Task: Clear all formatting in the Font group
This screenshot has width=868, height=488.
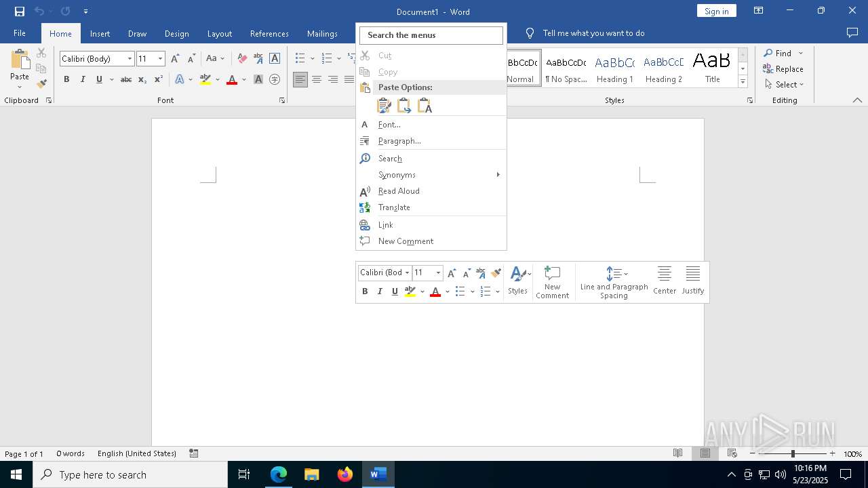Action: 242,59
